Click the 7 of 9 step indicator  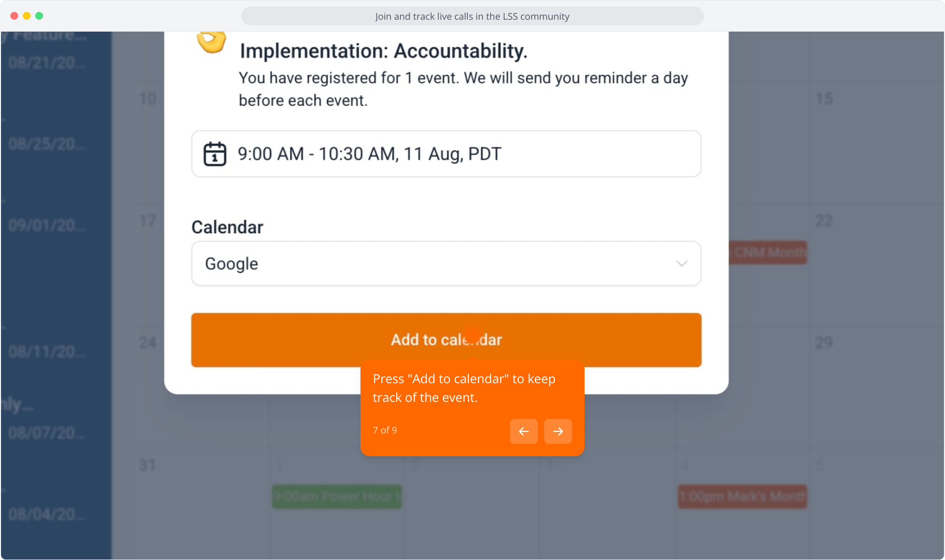click(385, 430)
